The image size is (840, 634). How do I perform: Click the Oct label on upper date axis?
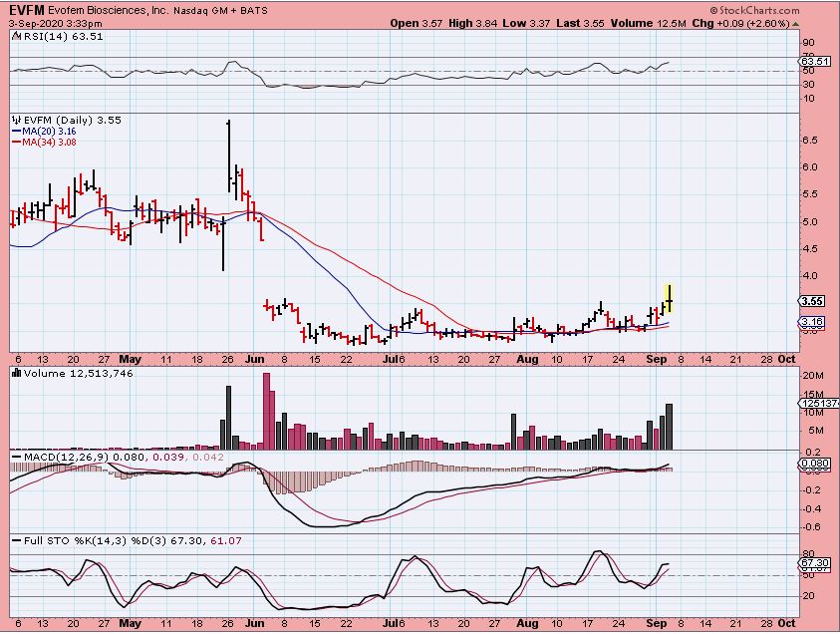[x=786, y=359]
